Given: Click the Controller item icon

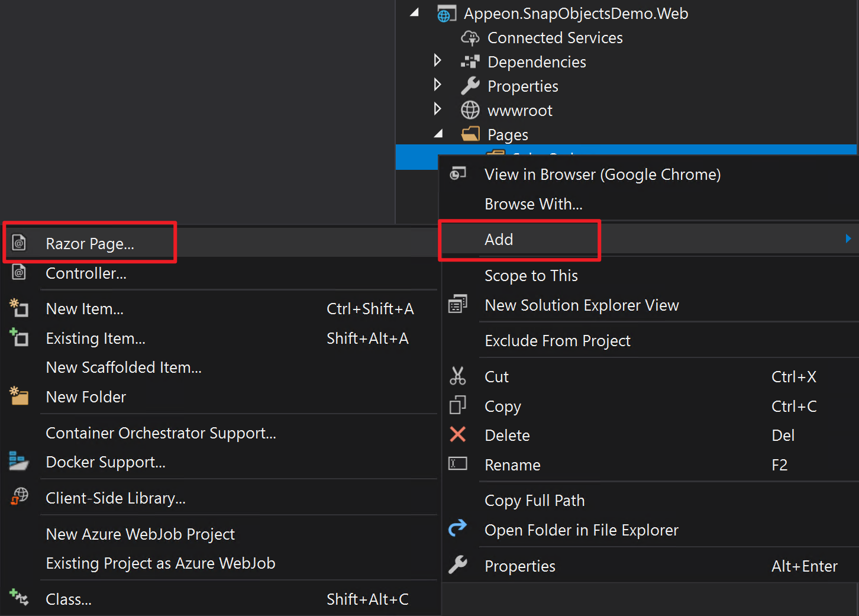Looking at the screenshot, I should coord(19,272).
